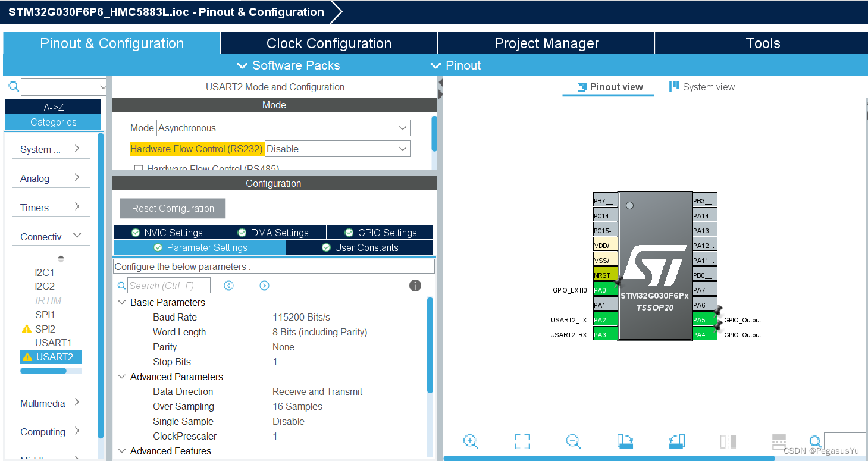The width and height of the screenshot is (868, 461).
Task: Select the PA4 GPIO_Output pin
Action: [704, 334]
